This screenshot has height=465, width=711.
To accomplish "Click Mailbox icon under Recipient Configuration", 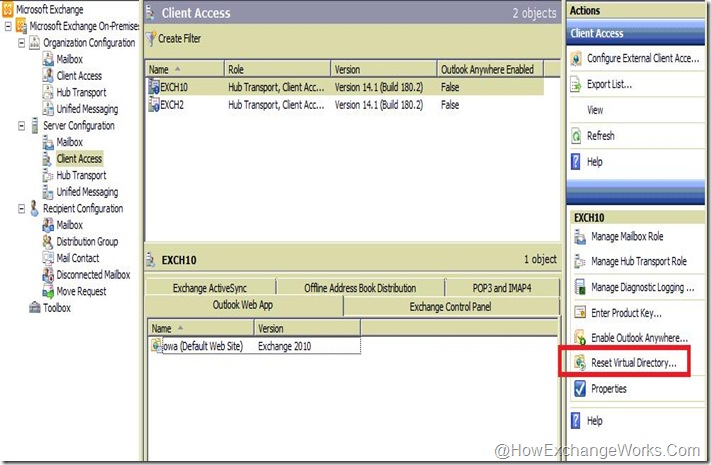I will tap(48, 225).
